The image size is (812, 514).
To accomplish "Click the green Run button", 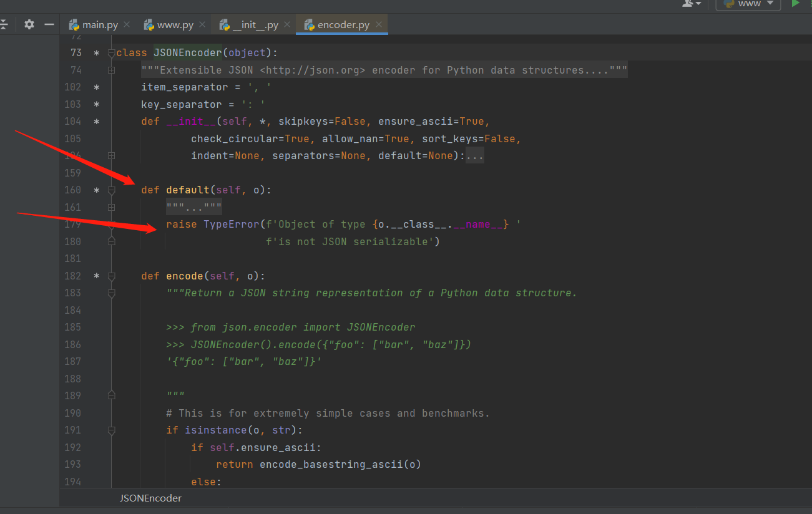I will click(795, 4).
